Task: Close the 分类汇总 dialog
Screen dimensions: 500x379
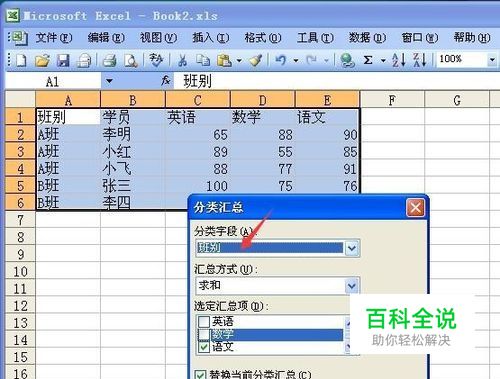Action: click(415, 208)
